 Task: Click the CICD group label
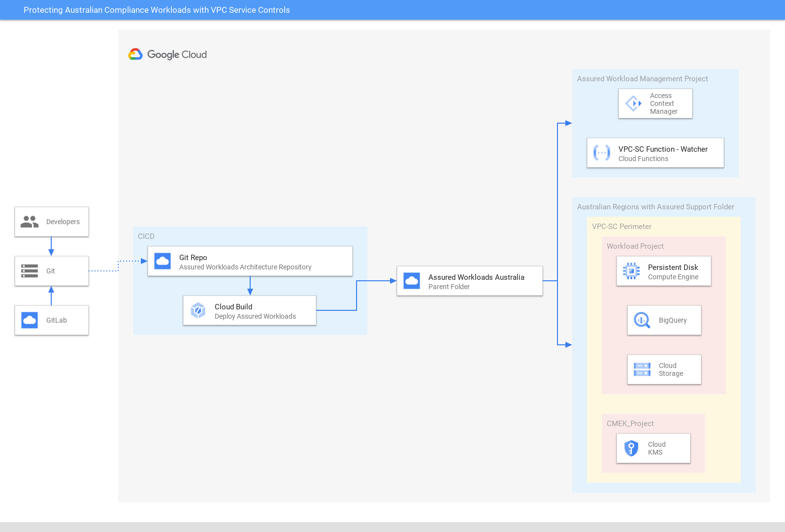[146, 236]
